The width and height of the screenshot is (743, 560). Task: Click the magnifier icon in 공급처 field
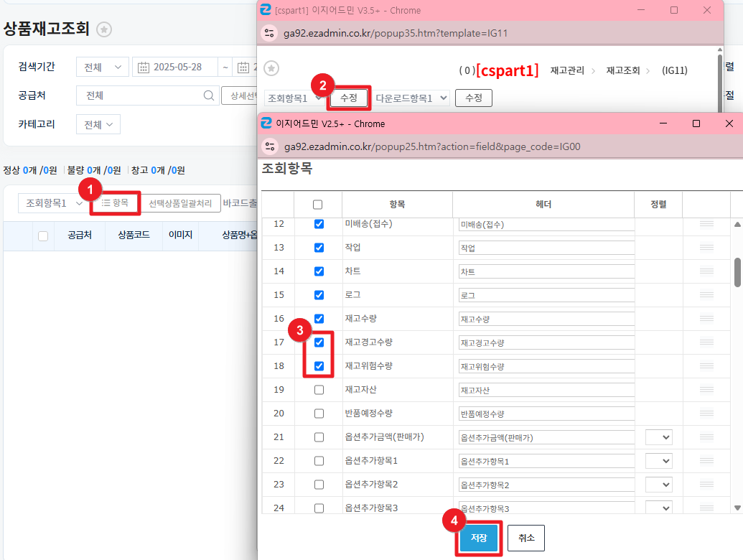tap(209, 95)
